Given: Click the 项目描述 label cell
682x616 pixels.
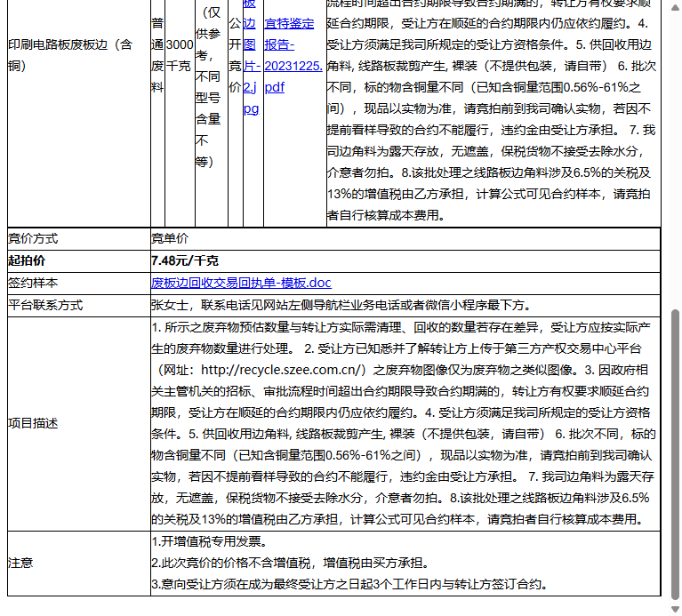Looking at the screenshot, I should point(79,423).
